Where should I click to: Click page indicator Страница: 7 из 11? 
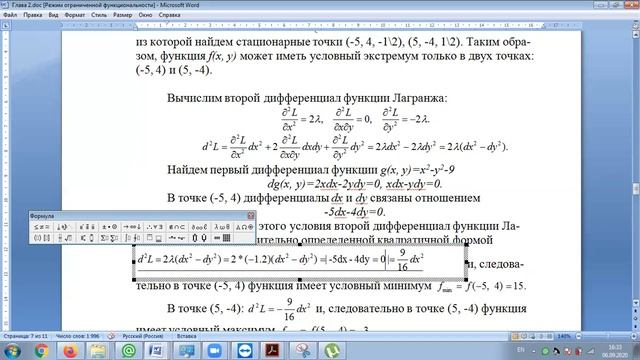point(25,336)
